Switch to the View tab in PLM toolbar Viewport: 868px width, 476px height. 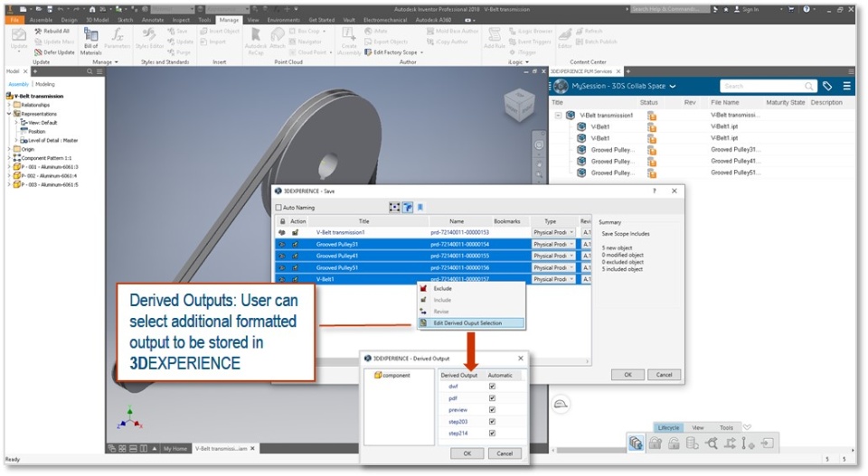[698, 427]
